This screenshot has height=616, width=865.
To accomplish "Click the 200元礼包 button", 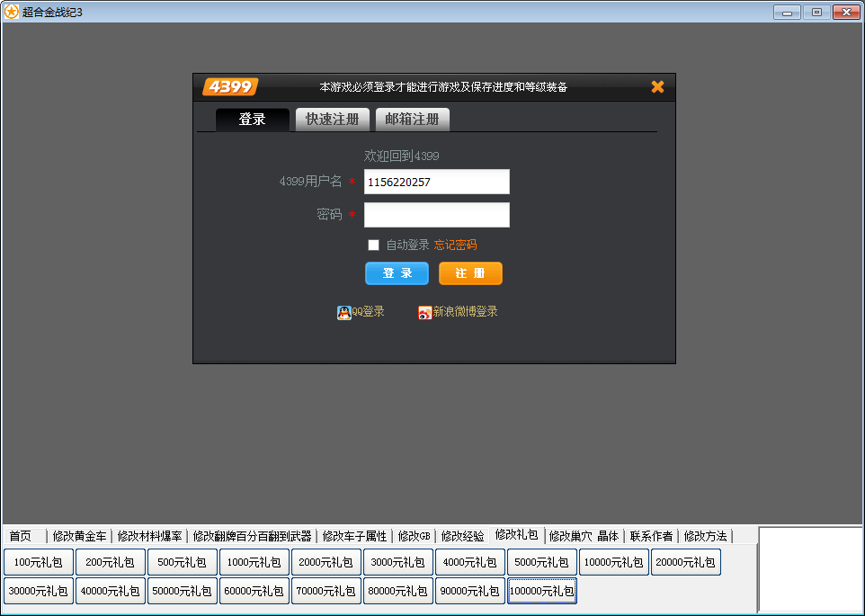I will coord(111,562).
